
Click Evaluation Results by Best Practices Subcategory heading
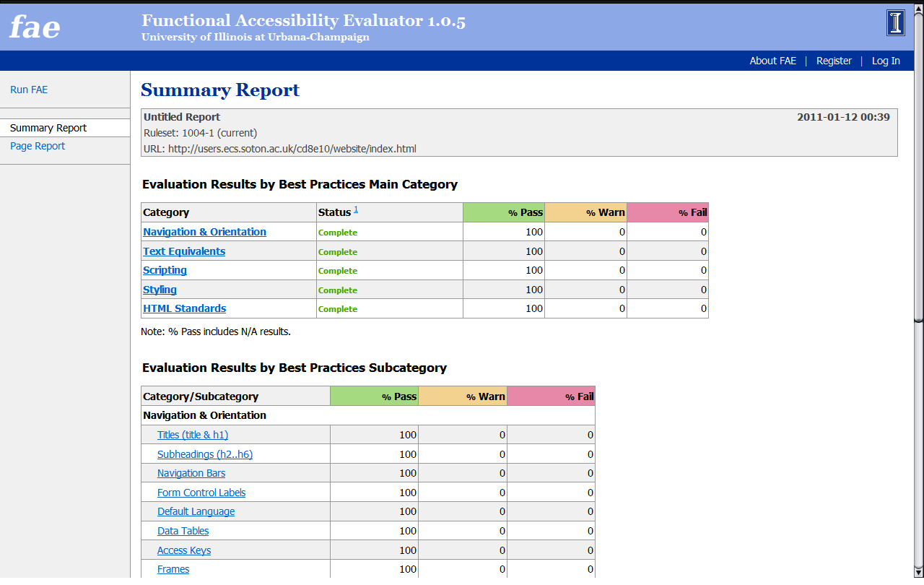point(295,368)
